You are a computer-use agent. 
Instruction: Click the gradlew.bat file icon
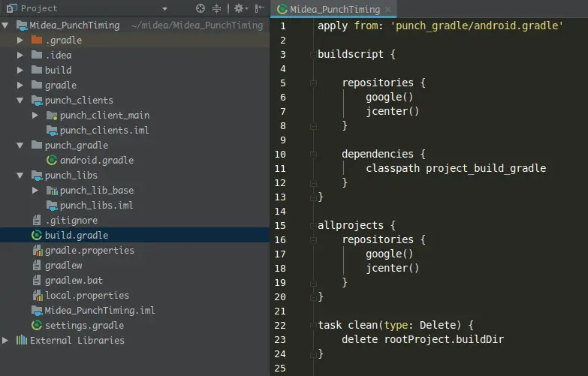click(37, 280)
